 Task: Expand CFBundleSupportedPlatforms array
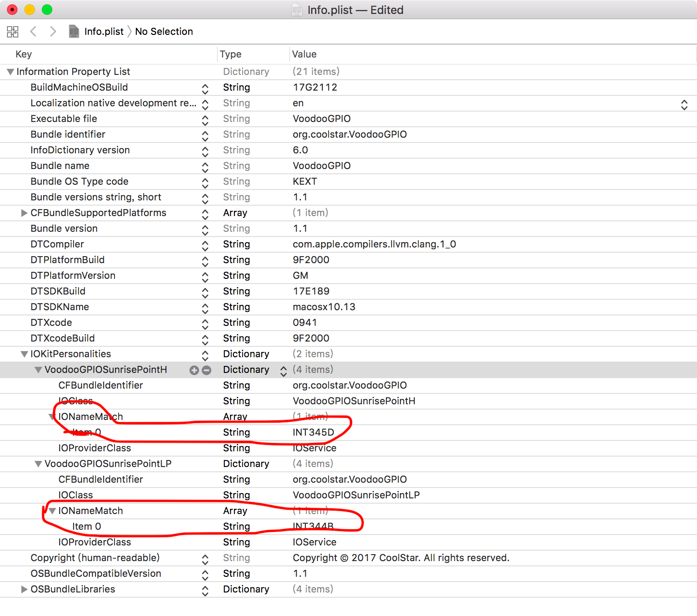[x=24, y=213]
